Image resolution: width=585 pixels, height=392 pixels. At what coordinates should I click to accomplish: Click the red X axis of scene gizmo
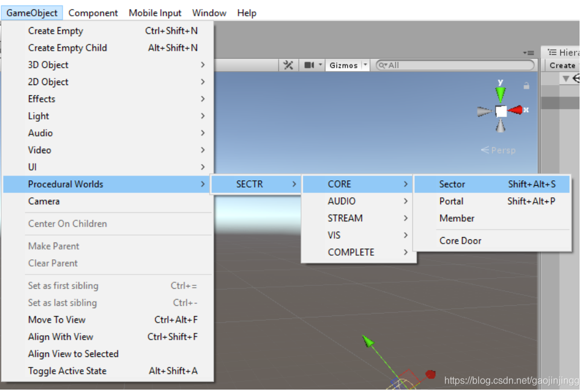click(518, 110)
